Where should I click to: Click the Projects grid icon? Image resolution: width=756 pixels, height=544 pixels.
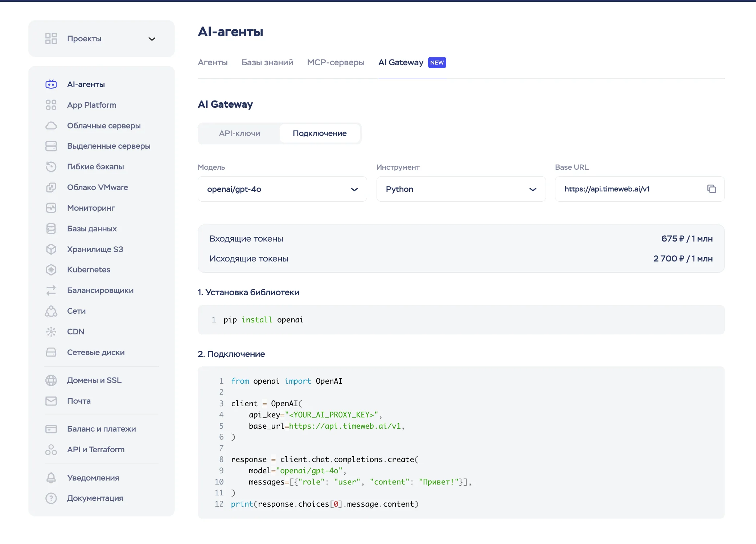pos(51,38)
